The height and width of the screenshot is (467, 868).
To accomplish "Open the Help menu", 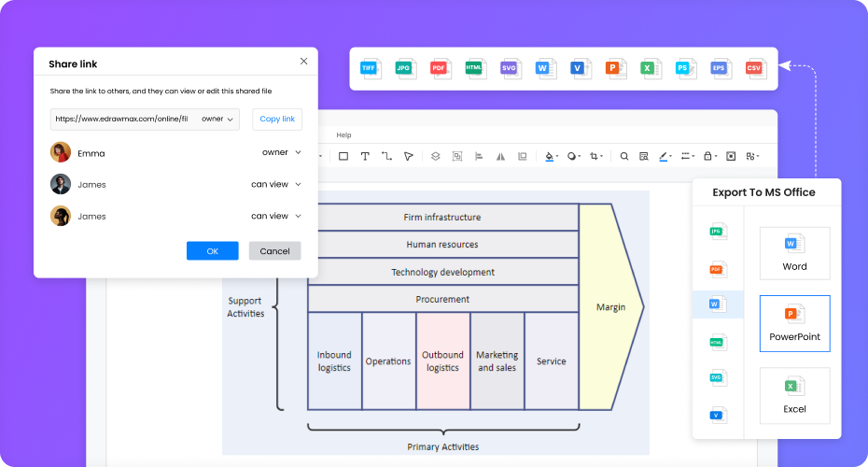I will click(x=343, y=135).
